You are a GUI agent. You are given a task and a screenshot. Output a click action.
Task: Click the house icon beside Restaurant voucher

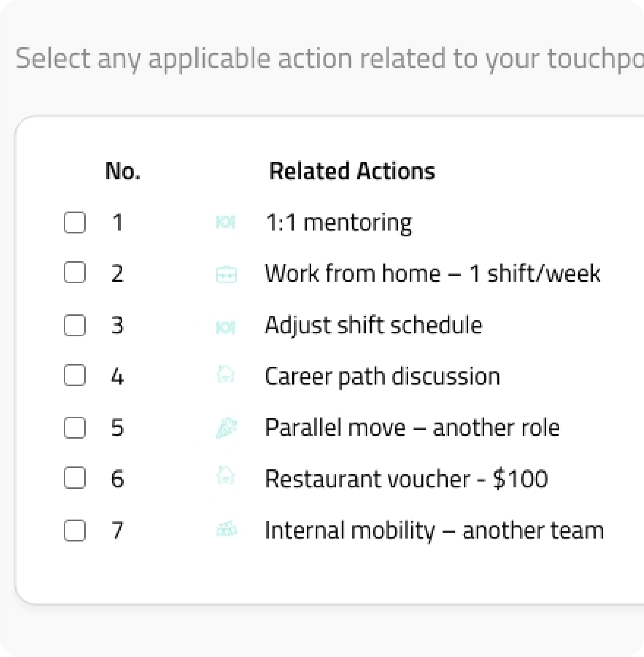point(226,476)
